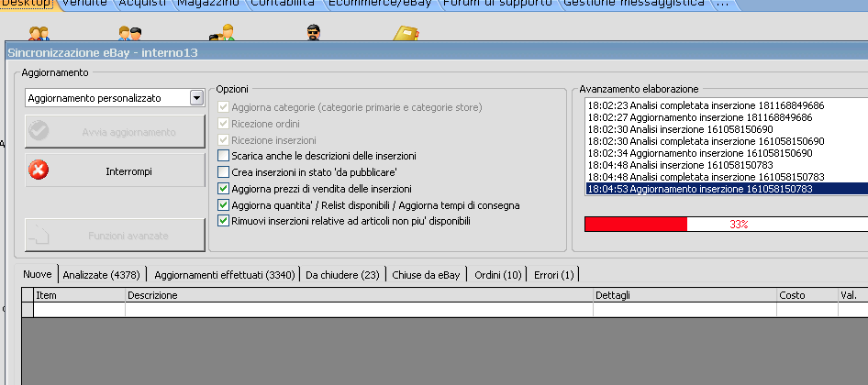Screen dimensions: 868x385
Task: Click the Item column header
Action: 80,295
